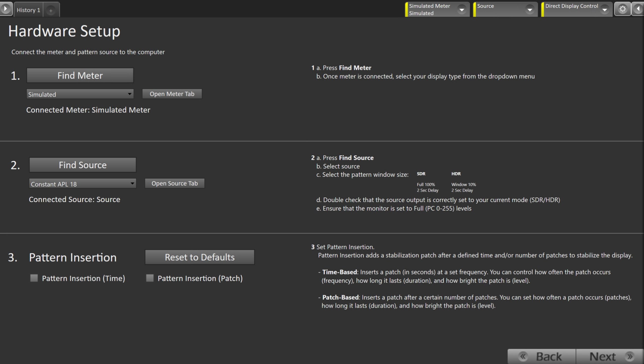Click Open Source Tab button
This screenshot has height=364, width=644.
click(175, 183)
